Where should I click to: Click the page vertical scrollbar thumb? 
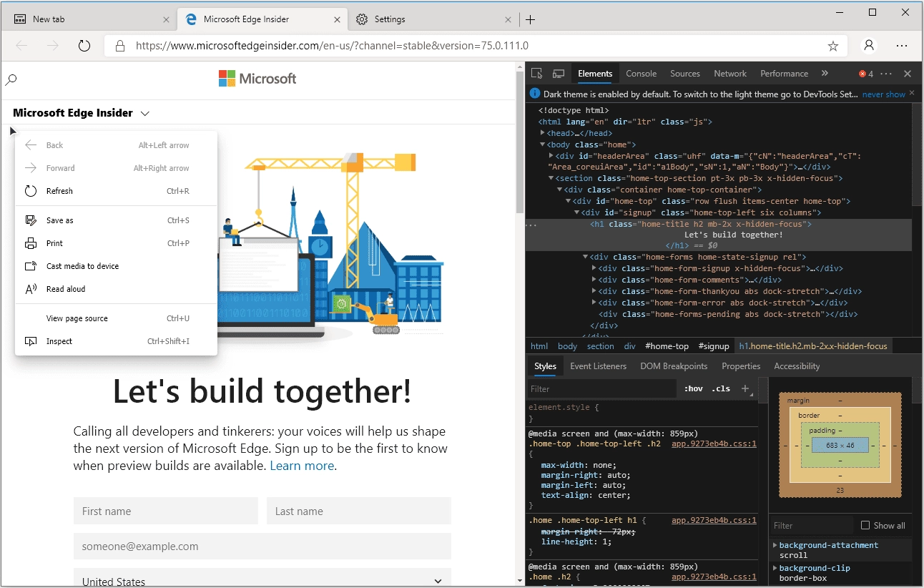(520, 142)
